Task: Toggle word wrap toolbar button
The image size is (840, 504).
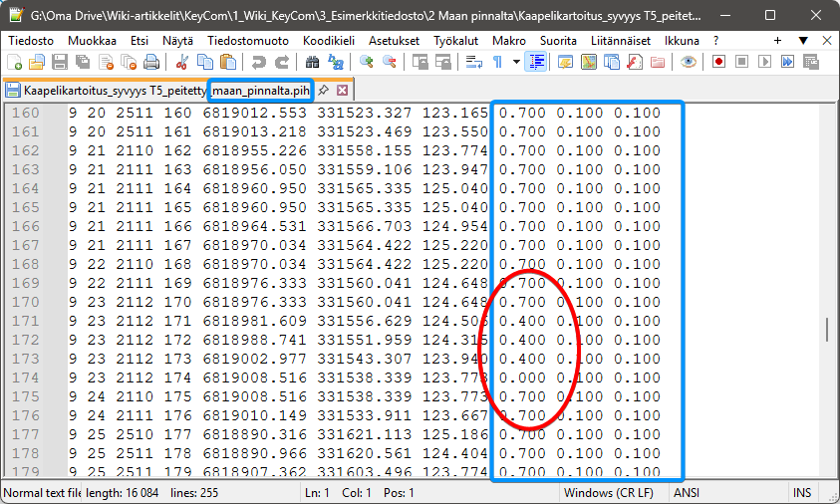Action: 474,62
